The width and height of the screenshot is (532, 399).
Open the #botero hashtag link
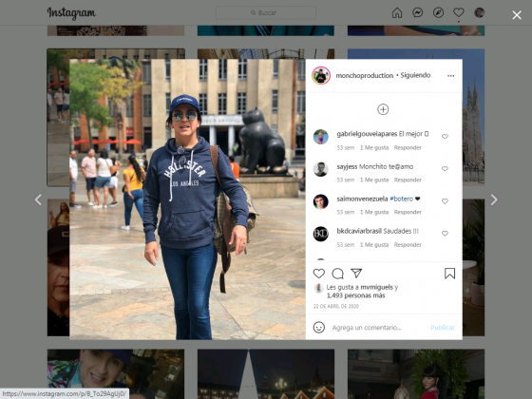(x=401, y=199)
